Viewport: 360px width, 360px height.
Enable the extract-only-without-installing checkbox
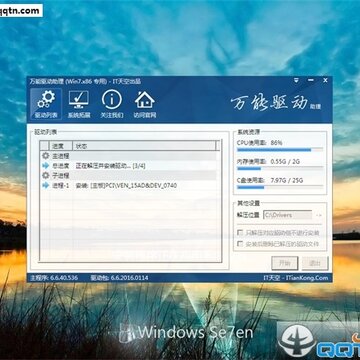(239, 232)
